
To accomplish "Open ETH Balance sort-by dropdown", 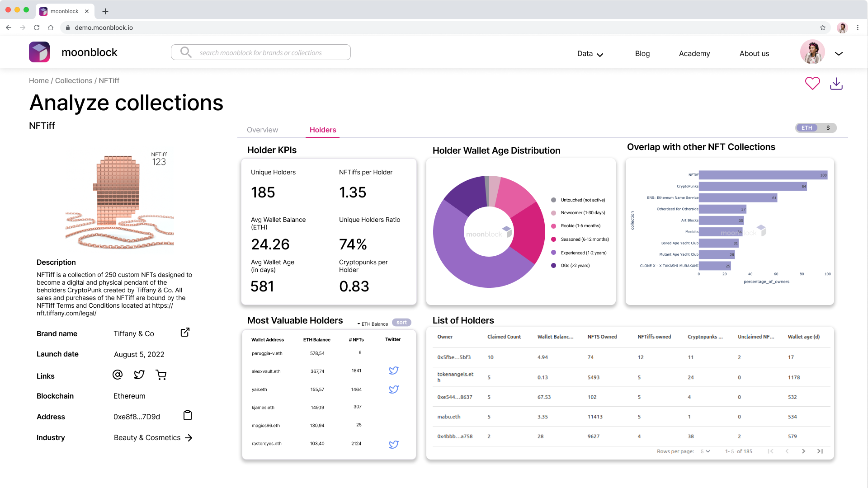I will [373, 324].
